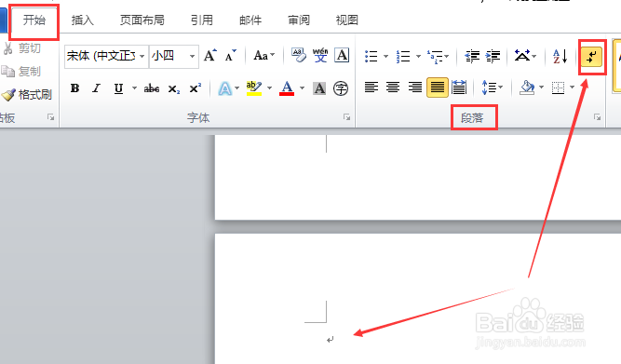Apply shading paint bucket fill
Screen dimensions: 621x364
[x=527, y=88]
